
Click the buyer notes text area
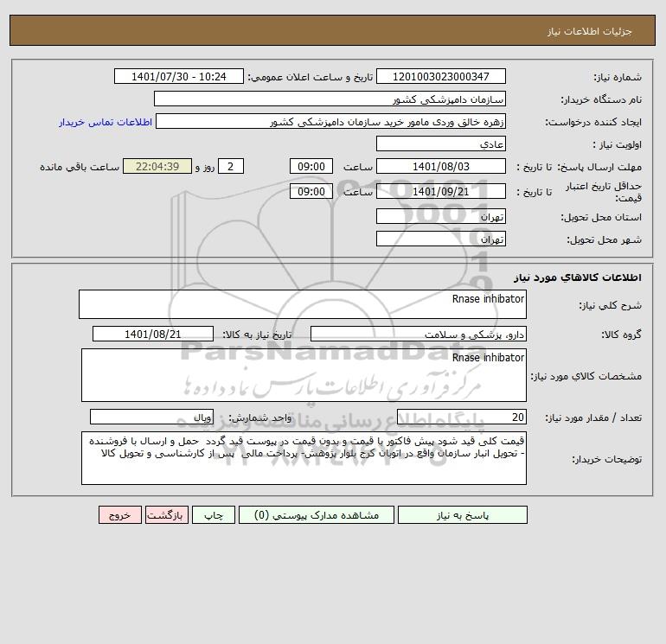coord(304,458)
